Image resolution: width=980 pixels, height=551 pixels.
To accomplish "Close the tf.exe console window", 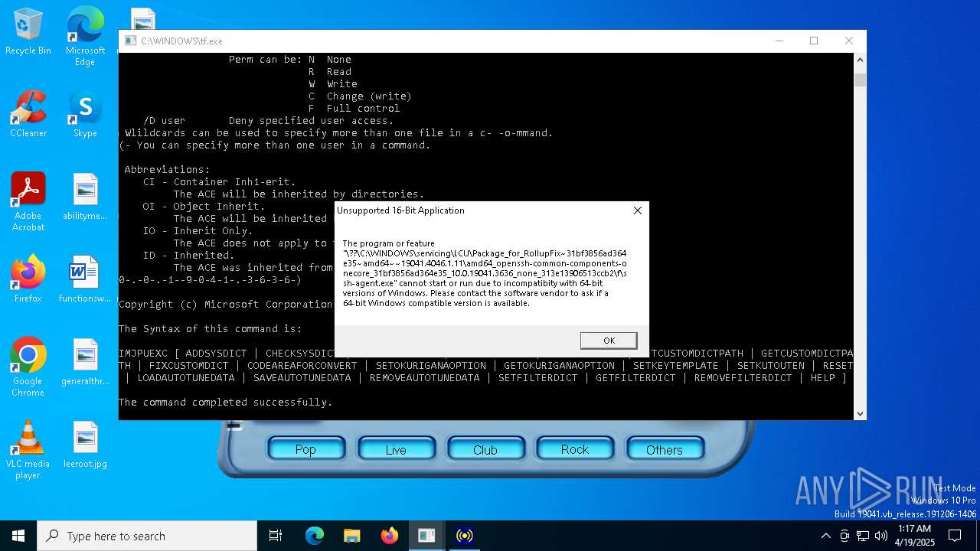I will point(848,41).
